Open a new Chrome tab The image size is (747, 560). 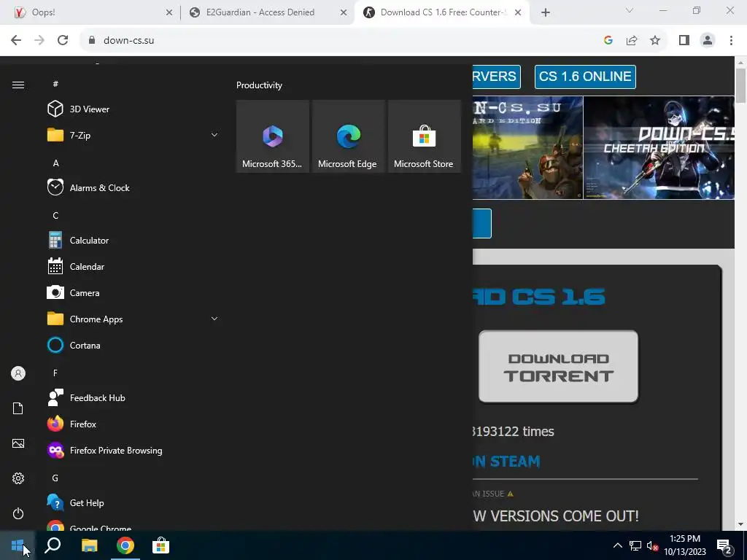tap(546, 12)
